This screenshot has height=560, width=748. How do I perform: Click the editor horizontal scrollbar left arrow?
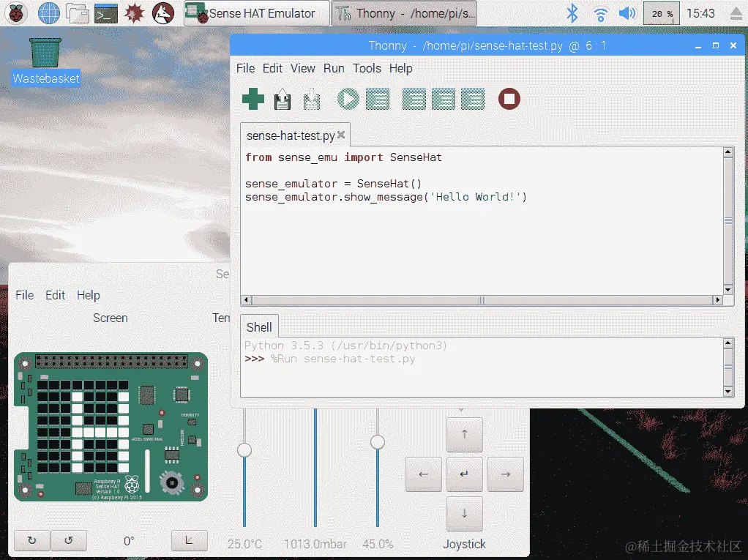pos(247,300)
